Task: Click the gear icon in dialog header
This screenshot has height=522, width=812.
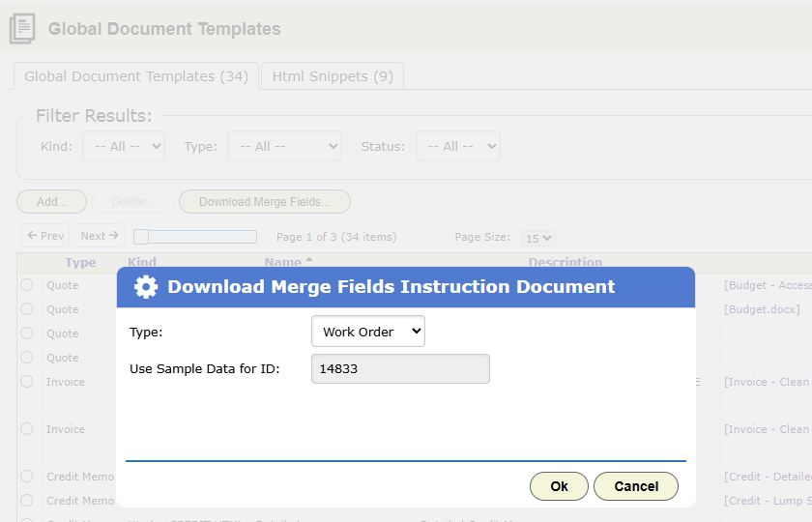Action: click(x=146, y=287)
